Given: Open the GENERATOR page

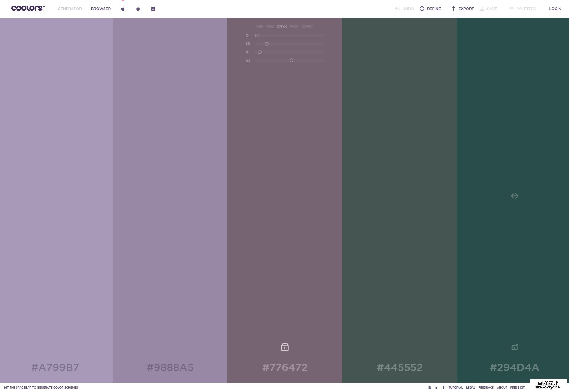Looking at the screenshot, I should tap(69, 9).
